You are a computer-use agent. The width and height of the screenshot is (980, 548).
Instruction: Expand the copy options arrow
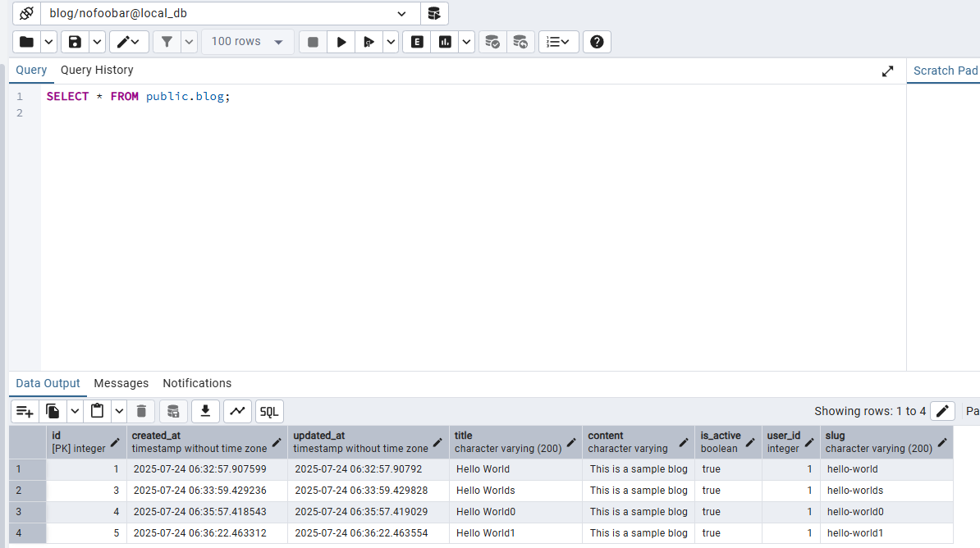tap(75, 411)
